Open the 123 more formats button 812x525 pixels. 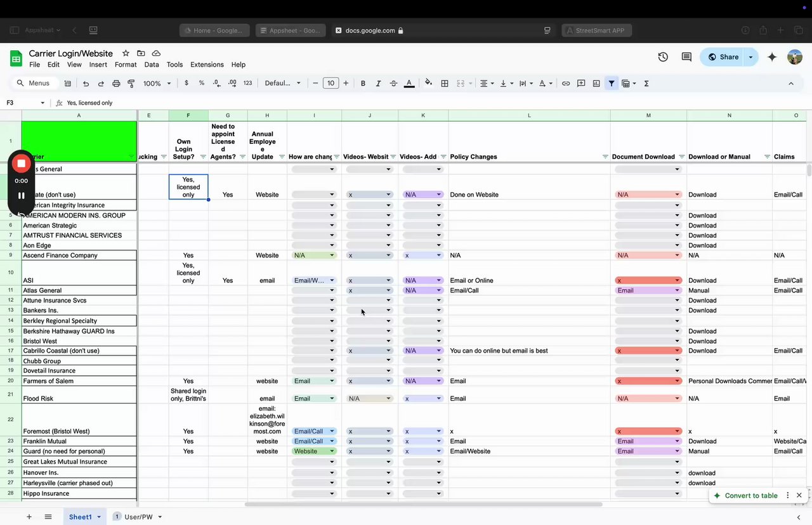[x=248, y=83]
